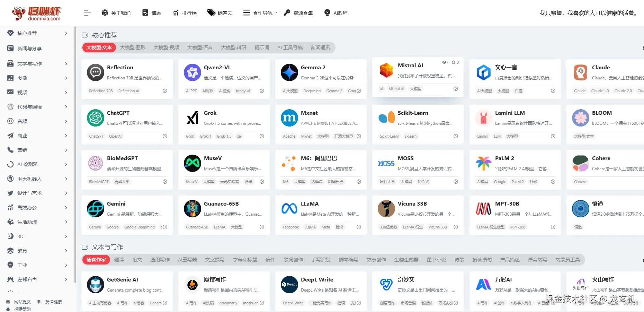Click the 网站提交 link in sidebar footer
Viewport: 644px width, 312px height.
coord(19,302)
